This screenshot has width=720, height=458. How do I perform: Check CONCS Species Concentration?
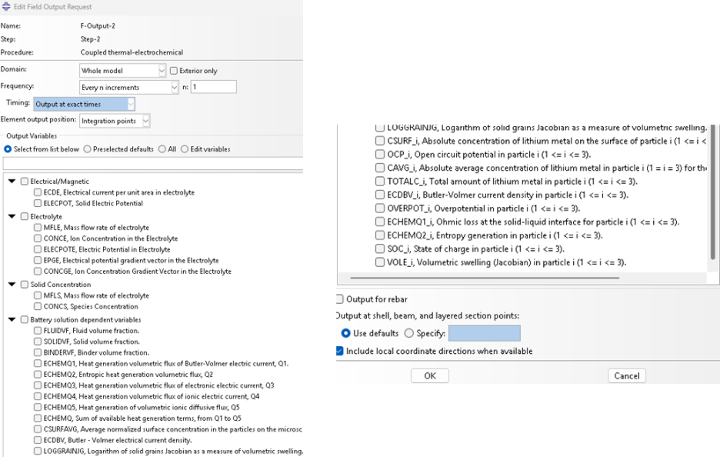click(x=38, y=306)
